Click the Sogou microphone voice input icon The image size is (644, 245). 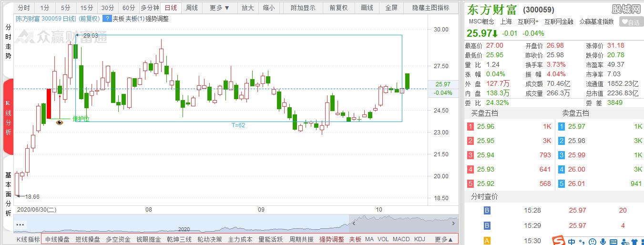point(602,241)
